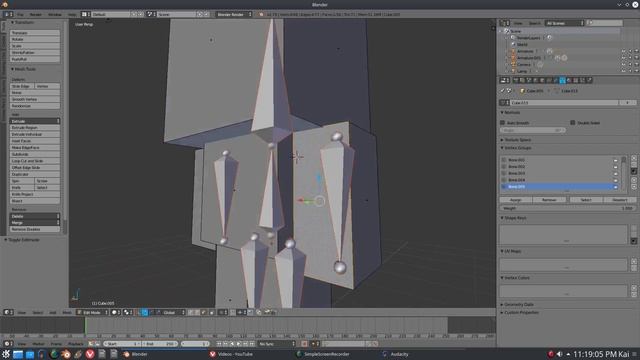The image size is (640, 360).
Task: Click the timeline Start frame field
Action: [x=122, y=344]
